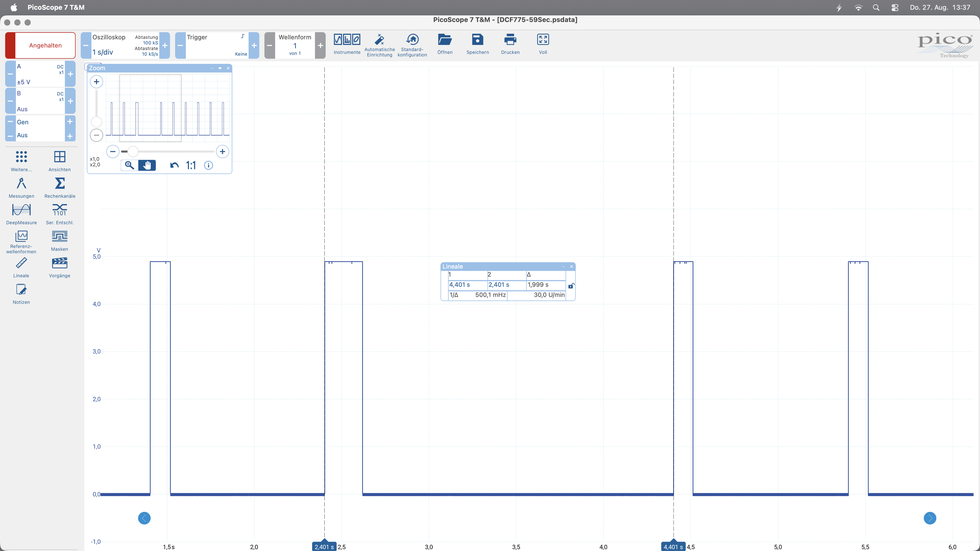Open the Trigger settings panel
Viewport: 980px width, 551px height.
point(217,45)
